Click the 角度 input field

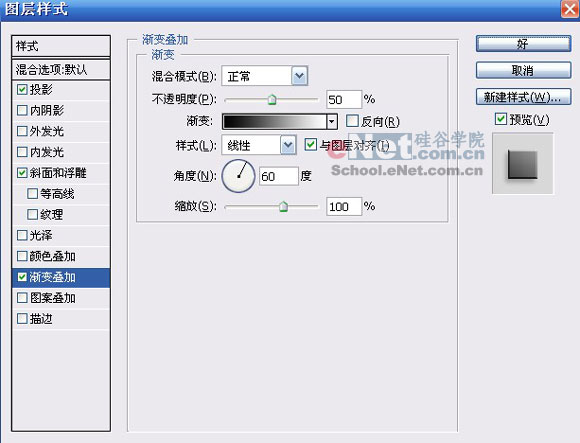[x=278, y=176]
